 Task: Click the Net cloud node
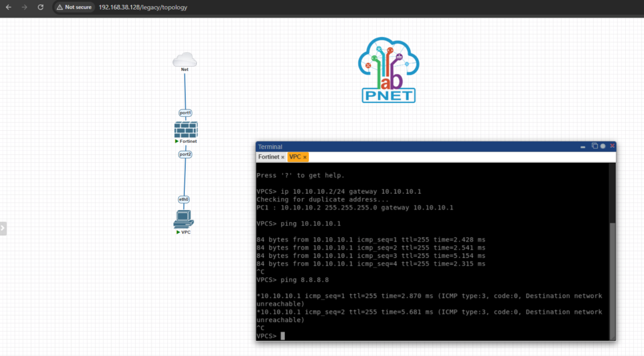point(185,60)
